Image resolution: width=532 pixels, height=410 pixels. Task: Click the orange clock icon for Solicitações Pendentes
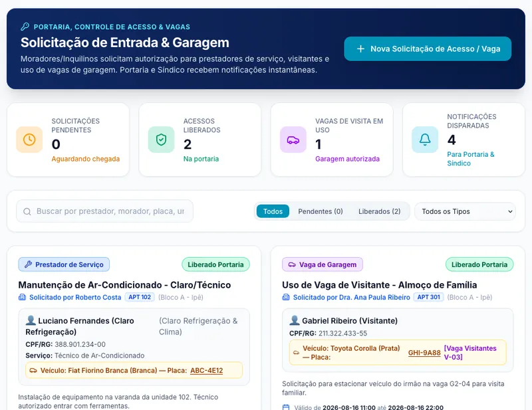(x=29, y=140)
